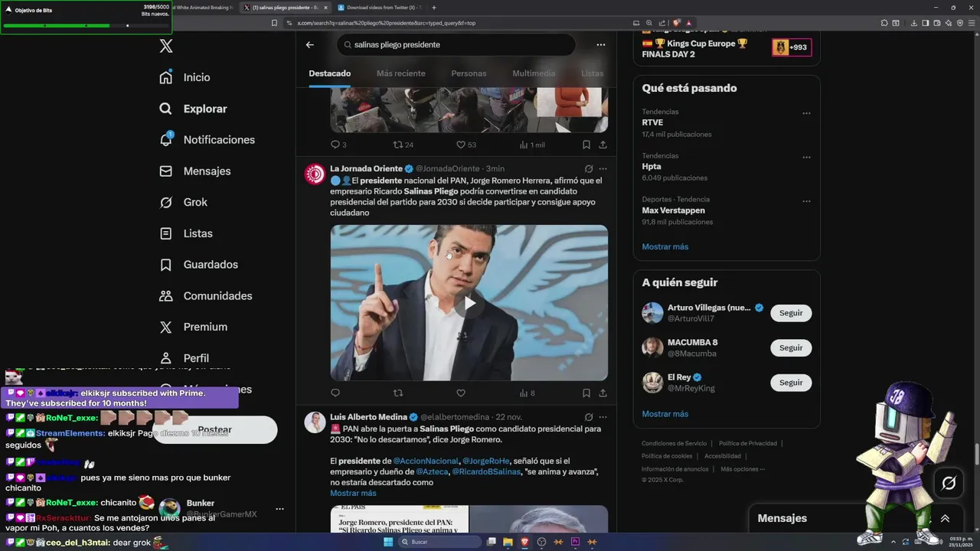Open options for Hpta trend
980x551 pixels.
click(806, 157)
